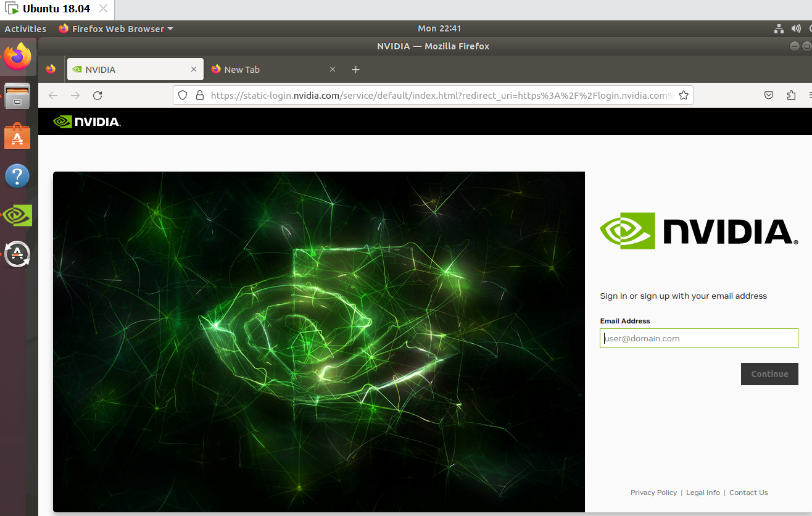The image size is (812, 516).
Task: Open the Contact Us link
Action: coord(748,493)
